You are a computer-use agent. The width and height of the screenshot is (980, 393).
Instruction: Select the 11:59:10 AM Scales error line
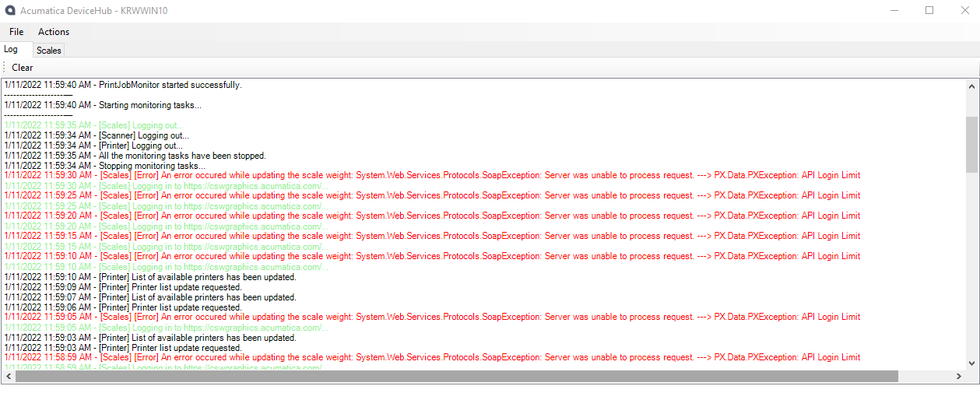click(x=432, y=257)
